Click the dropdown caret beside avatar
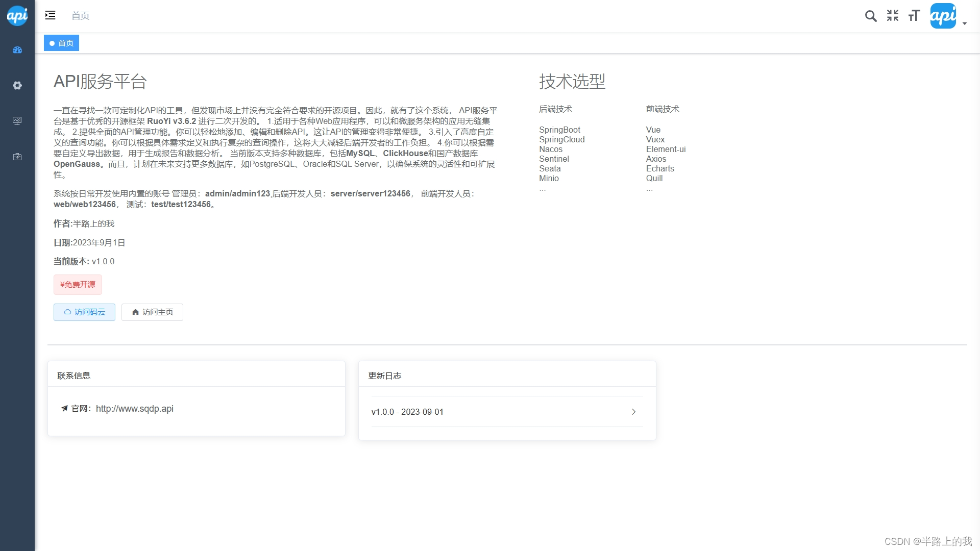The height and width of the screenshot is (551, 980). (965, 23)
